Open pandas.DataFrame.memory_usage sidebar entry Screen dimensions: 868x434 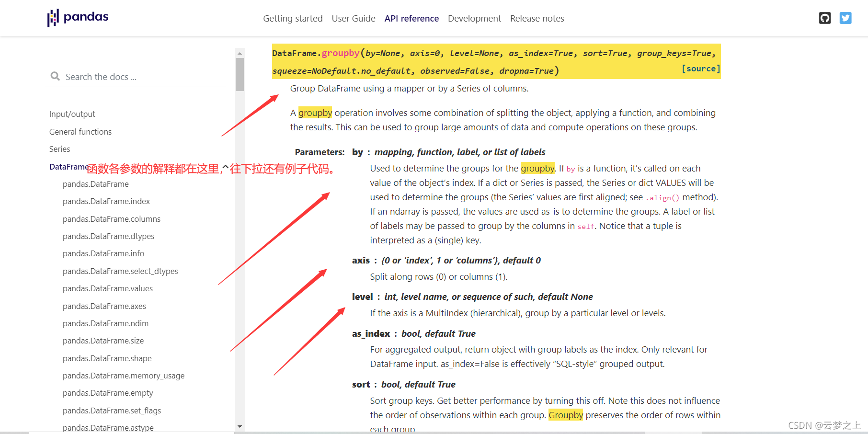[x=124, y=376]
